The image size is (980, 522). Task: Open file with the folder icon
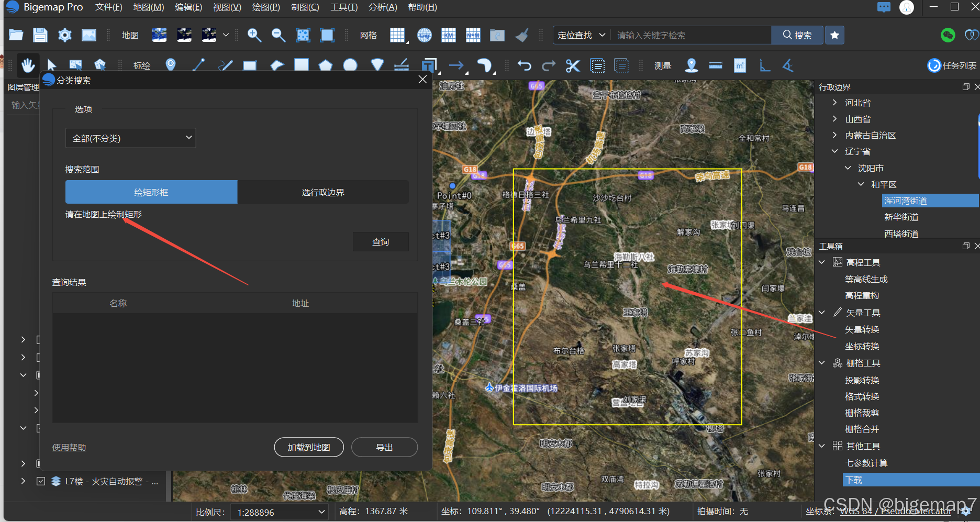tap(16, 35)
